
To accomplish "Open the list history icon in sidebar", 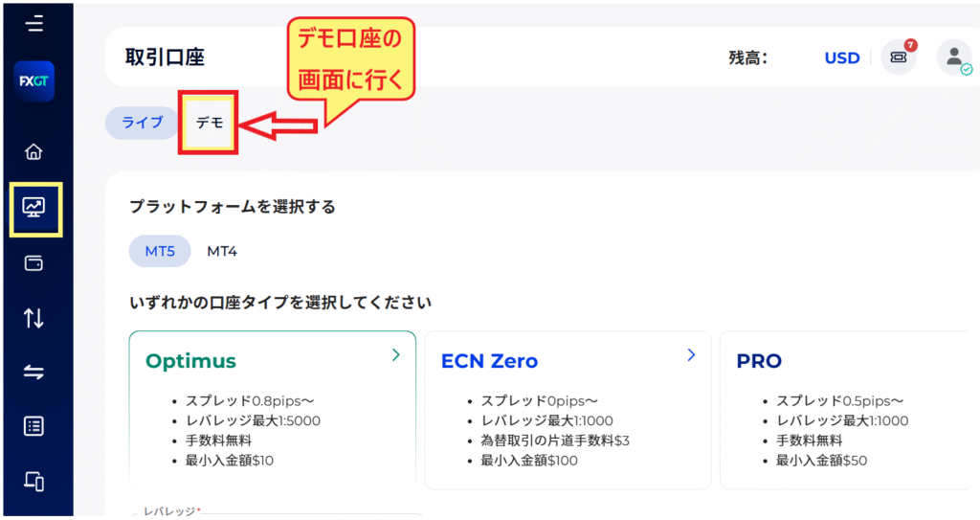I will [x=34, y=427].
